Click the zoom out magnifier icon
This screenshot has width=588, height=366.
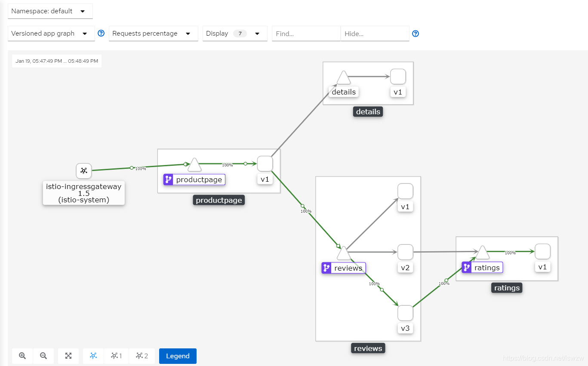(x=43, y=356)
